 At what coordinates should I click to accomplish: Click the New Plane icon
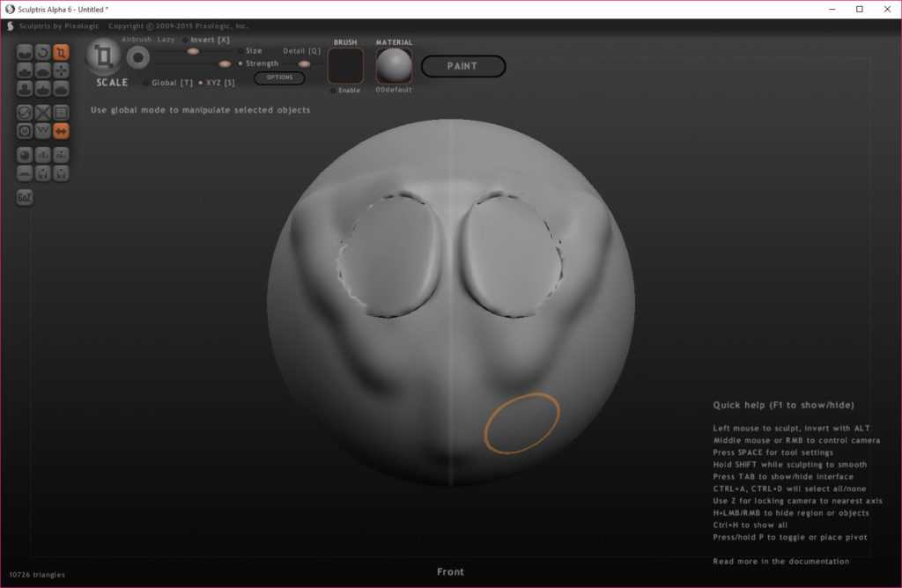point(24,173)
